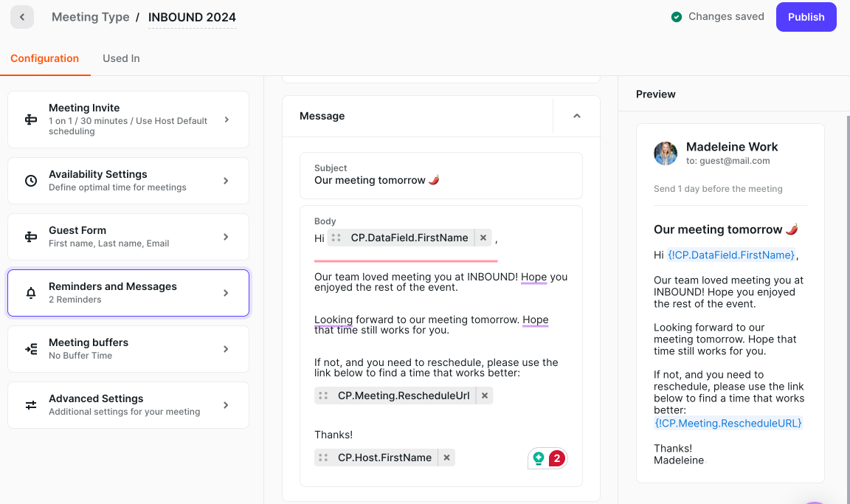Open Meeting buffers card
The image size is (850, 504).
coord(128,349)
